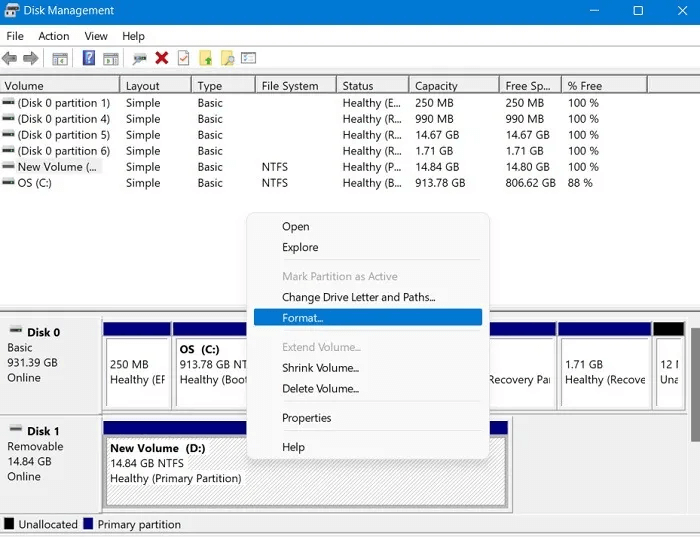The image size is (700, 537).
Task: Choose Explore from the context menu
Action: [x=368, y=247]
